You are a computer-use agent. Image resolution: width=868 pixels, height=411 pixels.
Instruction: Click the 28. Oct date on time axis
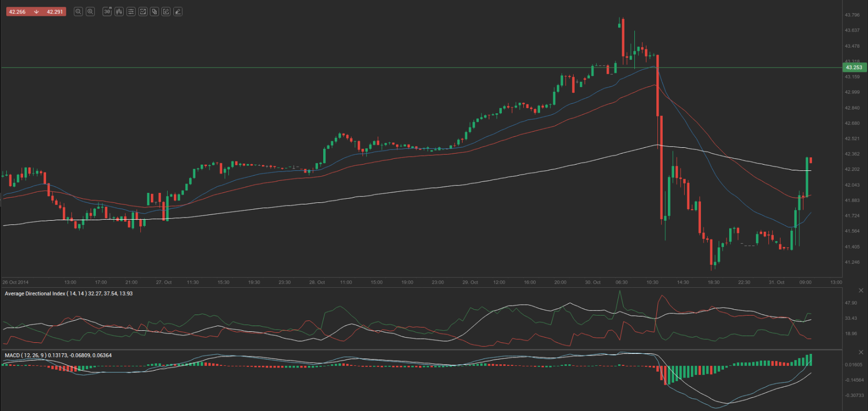pyautogui.click(x=317, y=283)
